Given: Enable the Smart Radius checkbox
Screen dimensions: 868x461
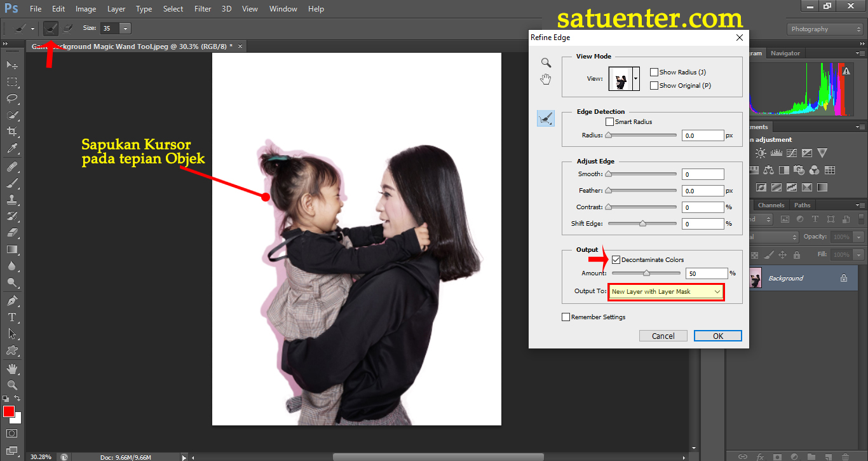Looking at the screenshot, I should click(x=610, y=121).
